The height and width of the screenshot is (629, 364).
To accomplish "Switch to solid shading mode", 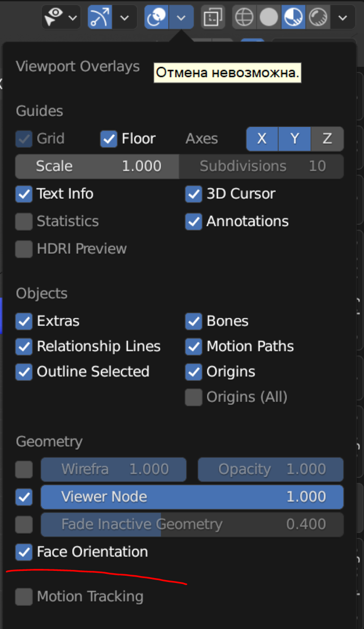I will pyautogui.click(x=269, y=17).
